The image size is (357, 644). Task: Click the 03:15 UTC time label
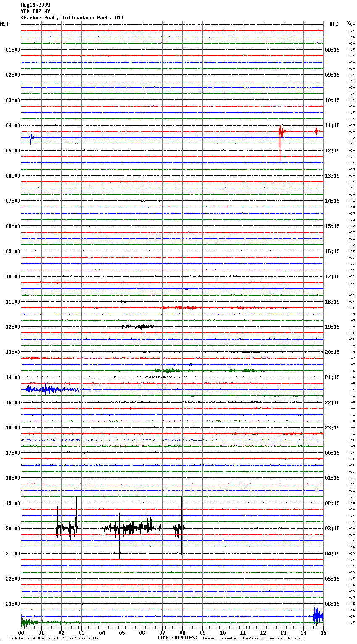coord(332,529)
